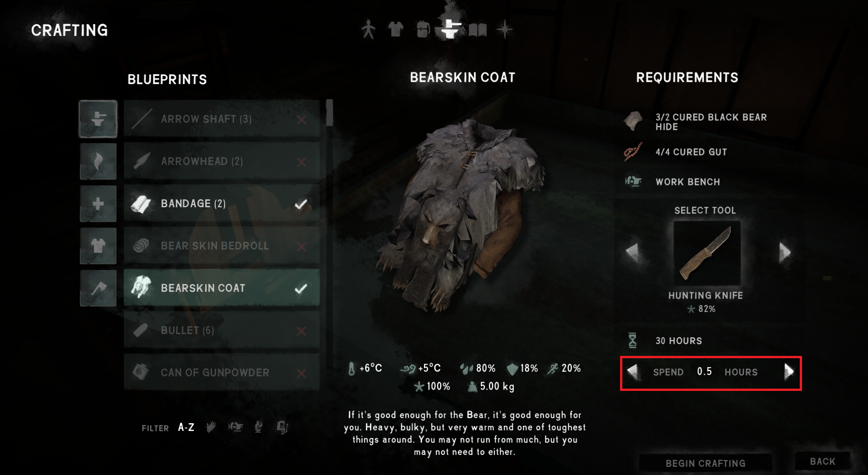Viewport: 868px width, 475px height.
Task: Select the tools category hatchet icon
Action: [x=98, y=288]
